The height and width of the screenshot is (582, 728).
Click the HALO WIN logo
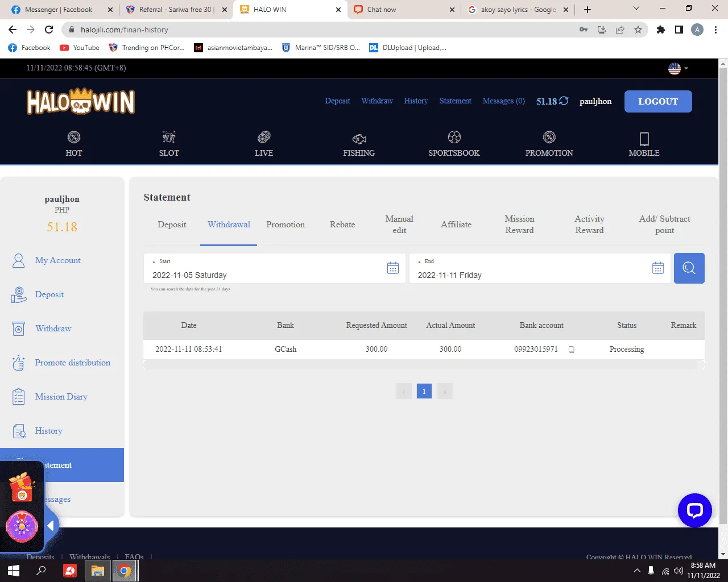tap(81, 102)
